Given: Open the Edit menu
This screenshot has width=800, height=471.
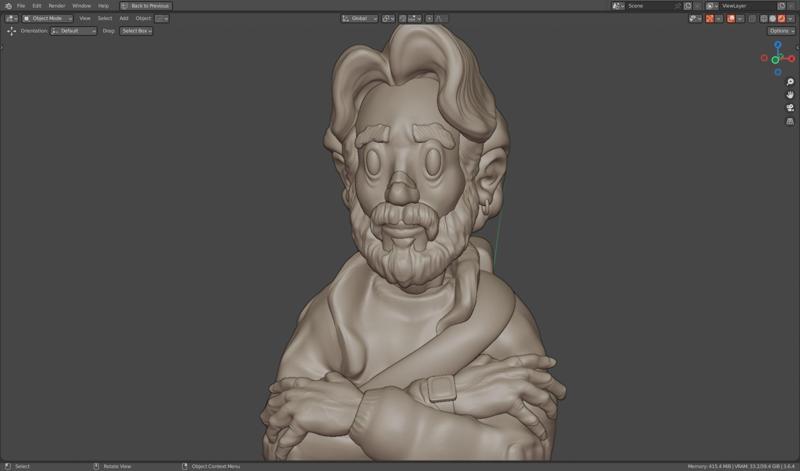Looking at the screenshot, I should point(37,6).
